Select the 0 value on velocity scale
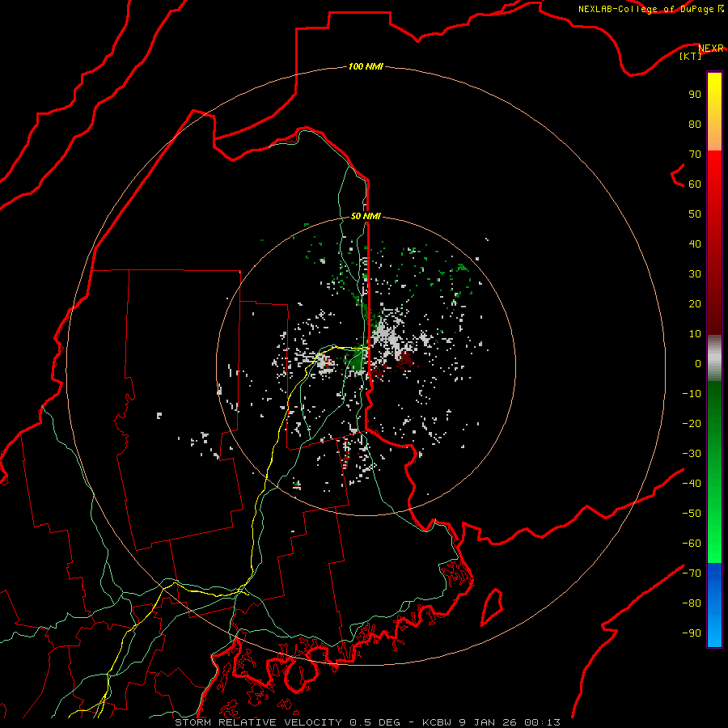The image size is (728, 728). click(x=698, y=363)
